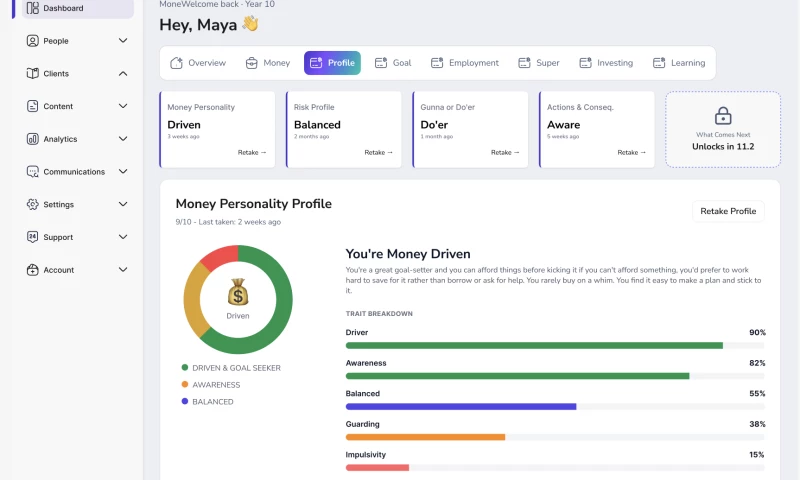This screenshot has width=800, height=480.
Task: Open the What Comes Next locked card
Action: tap(723, 130)
